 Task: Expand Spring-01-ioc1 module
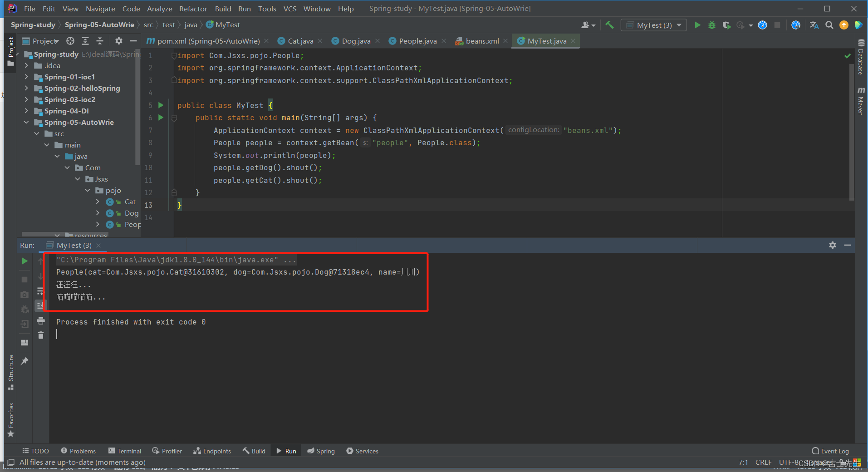(26, 77)
